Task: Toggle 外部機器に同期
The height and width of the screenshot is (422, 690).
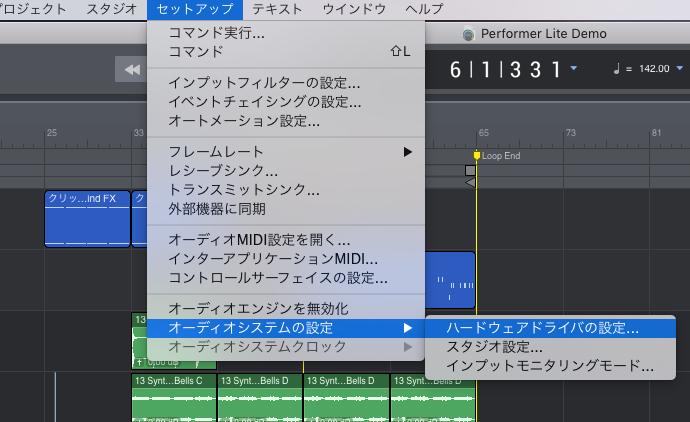Action: point(286,209)
